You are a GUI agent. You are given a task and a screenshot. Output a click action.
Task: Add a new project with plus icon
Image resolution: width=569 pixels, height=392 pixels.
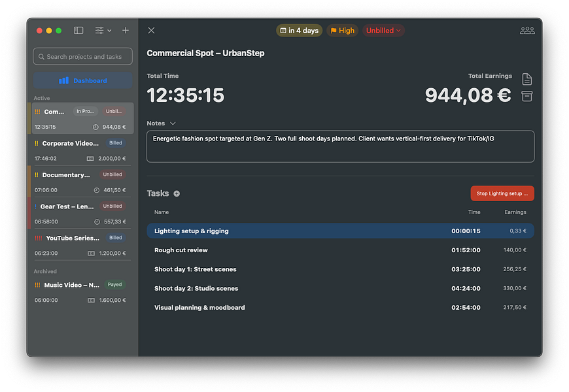point(126,31)
